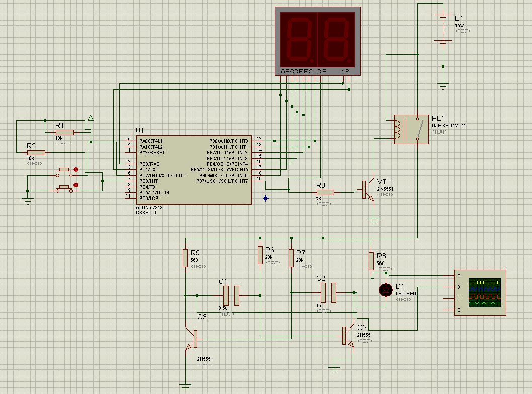Viewport: 532px width, 394px height.
Task: Click resistor R3 5k near VT1 base
Action: (x=325, y=192)
